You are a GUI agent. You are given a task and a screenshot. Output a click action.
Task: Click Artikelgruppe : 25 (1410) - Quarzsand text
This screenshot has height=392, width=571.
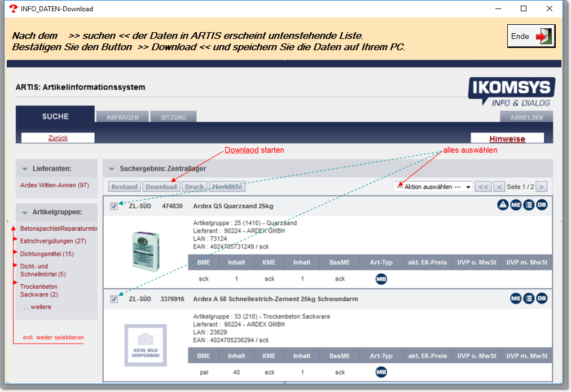pyautogui.click(x=245, y=223)
